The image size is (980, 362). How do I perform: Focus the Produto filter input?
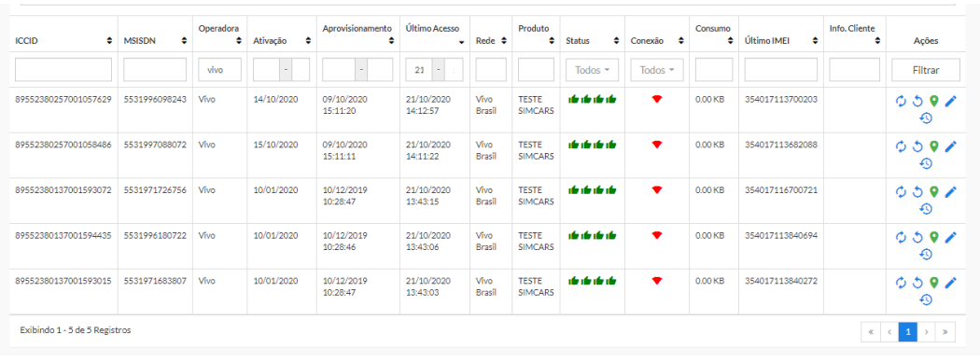[536, 70]
